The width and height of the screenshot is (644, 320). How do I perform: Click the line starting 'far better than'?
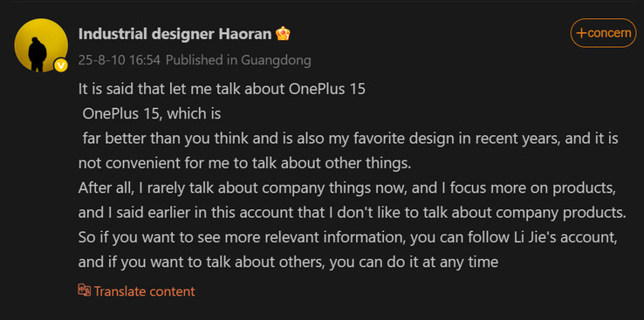pyautogui.click(x=350, y=139)
